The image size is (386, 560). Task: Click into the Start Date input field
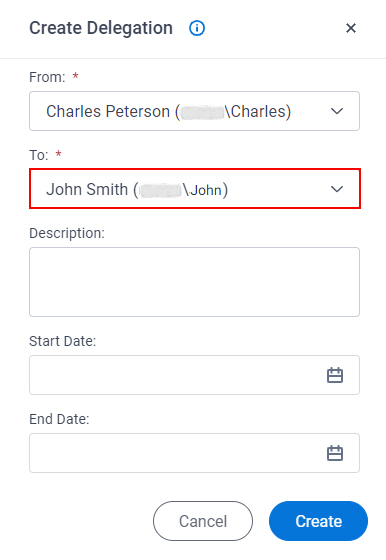point(194,375)
